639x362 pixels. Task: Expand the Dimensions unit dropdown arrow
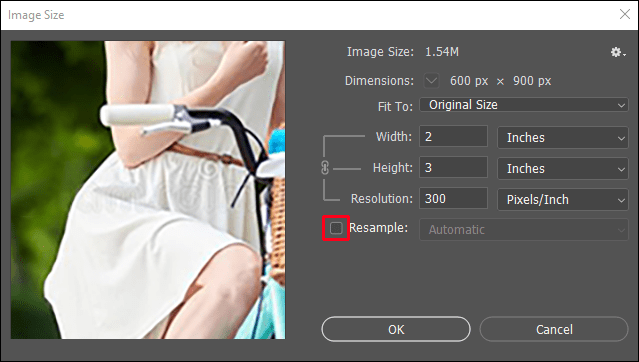(x=431, y=81)
